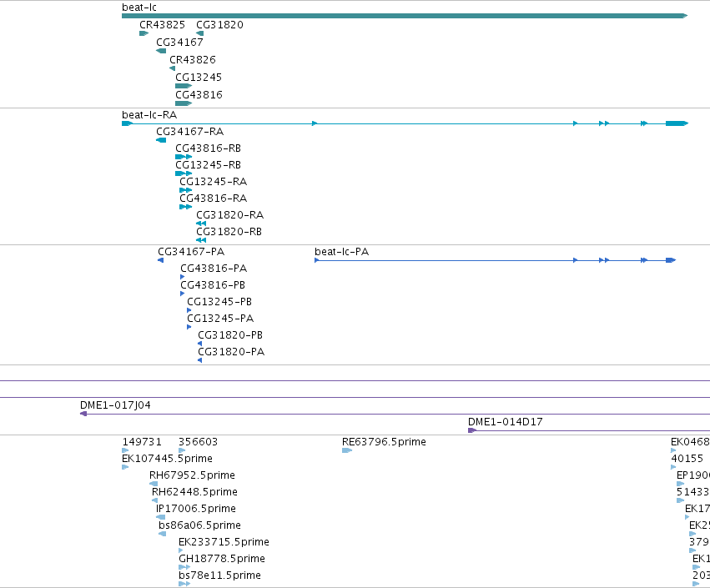The image size is (710, 588).
Task: Click the CG43816-RB label text
Action: tap(209, 148)
